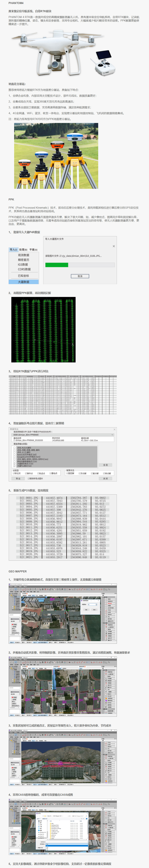
Task: Select the DJI_0015.JPG row in POS list
Action: click(63, 539)
